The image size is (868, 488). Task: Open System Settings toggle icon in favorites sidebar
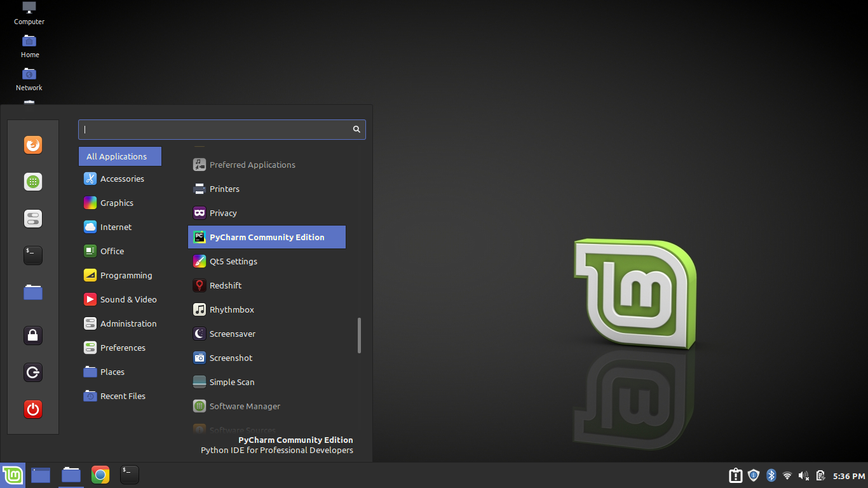pyautogui.click(x=33, y=219)
